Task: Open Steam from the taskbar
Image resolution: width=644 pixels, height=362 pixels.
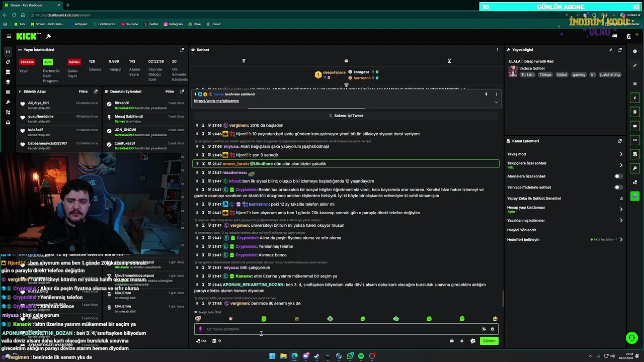Action: [316, 356]
